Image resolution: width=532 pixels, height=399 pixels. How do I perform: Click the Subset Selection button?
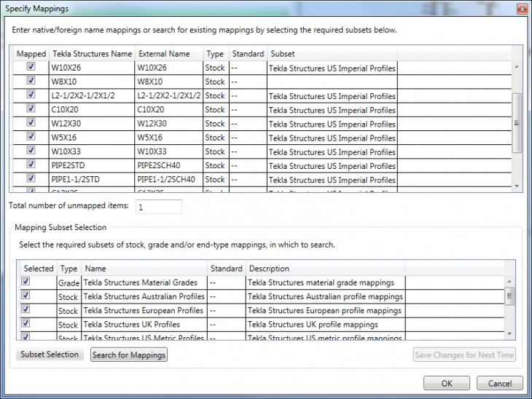click(50, 355)
